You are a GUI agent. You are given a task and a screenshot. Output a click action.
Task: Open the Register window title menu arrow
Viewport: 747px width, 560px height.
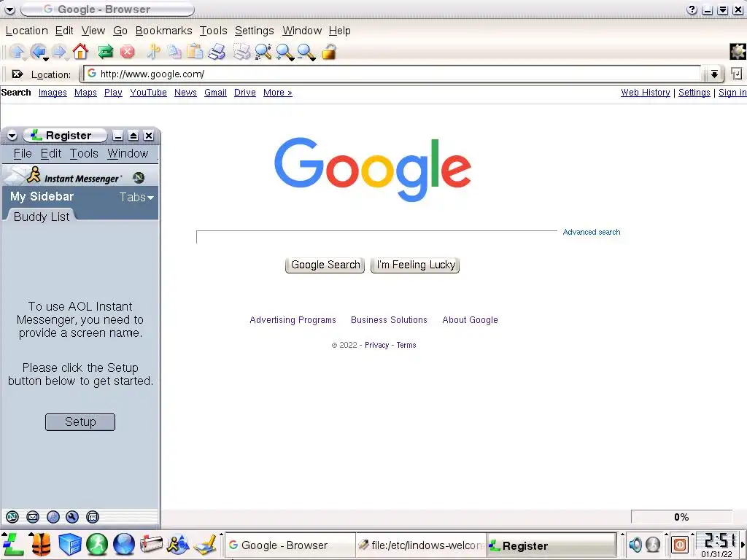pos(12,136)
